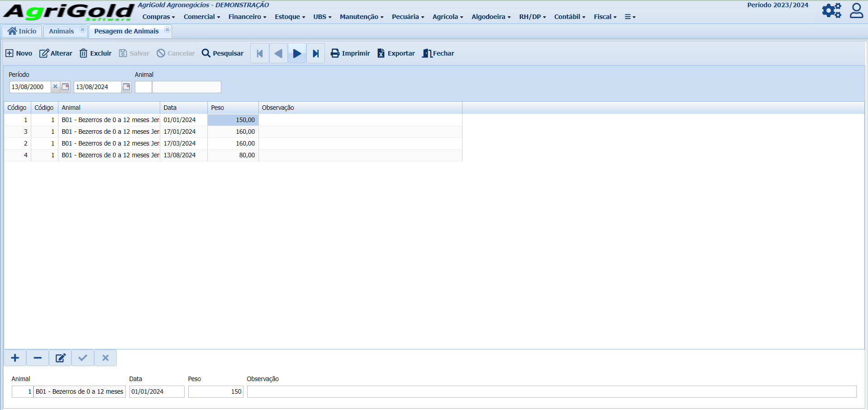Click the Período 2023/2024 label

(777, 5)
